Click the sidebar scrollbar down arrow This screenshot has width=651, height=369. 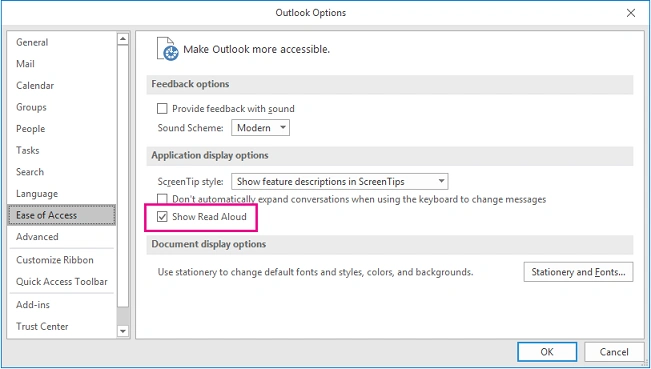coord(122,331)
